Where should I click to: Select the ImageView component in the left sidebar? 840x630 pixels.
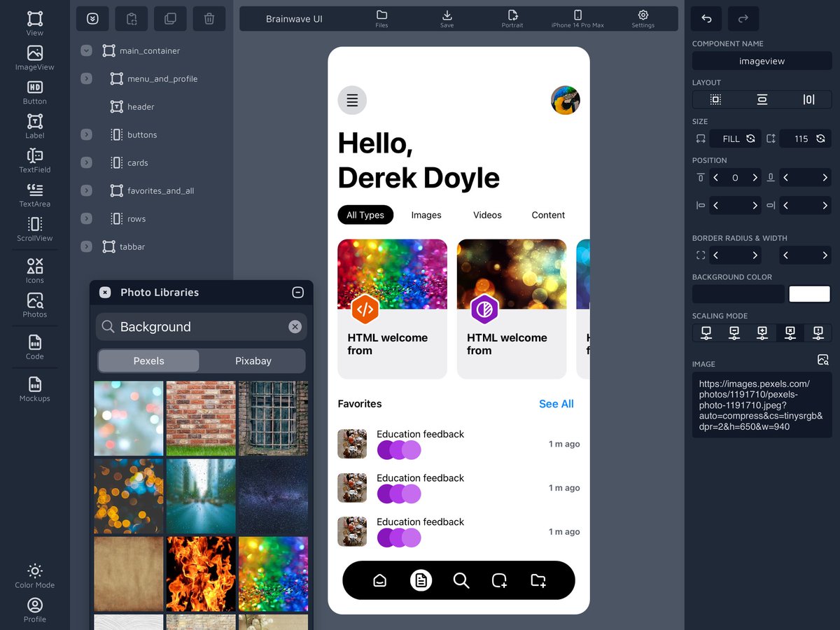(34, 56)
